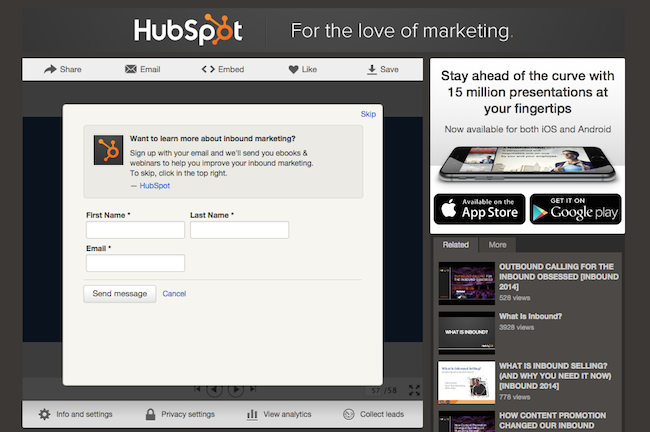This screenshot has height=432, width=650.
Task: Open Available on the App Store badge
Action: pos(480,209)
